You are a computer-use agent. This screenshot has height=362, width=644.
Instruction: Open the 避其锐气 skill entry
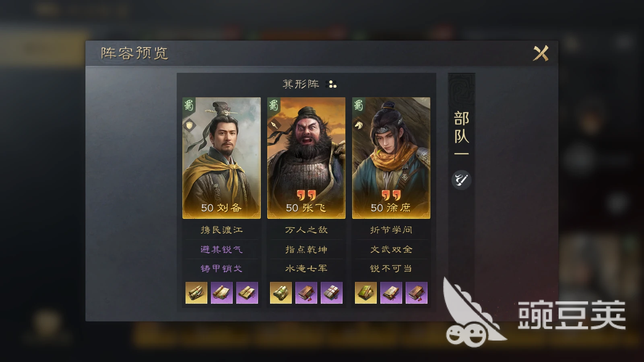coord(222,249)
